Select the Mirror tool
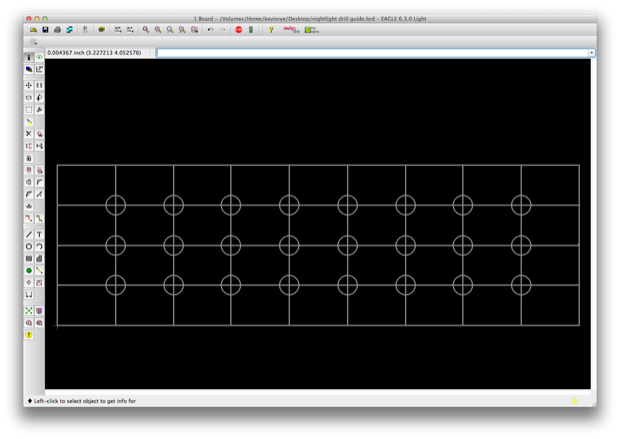620x439 pixels. click(x=29, y=97)
